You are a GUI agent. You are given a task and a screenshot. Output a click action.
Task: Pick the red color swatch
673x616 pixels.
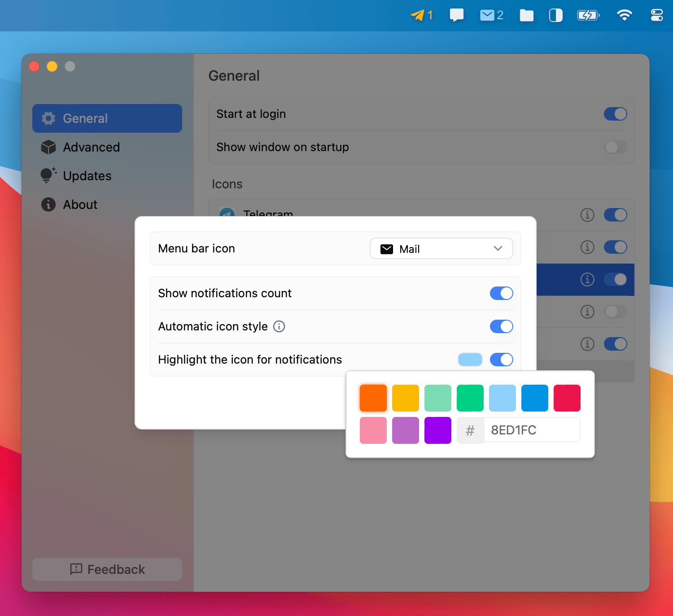point(567,398)
